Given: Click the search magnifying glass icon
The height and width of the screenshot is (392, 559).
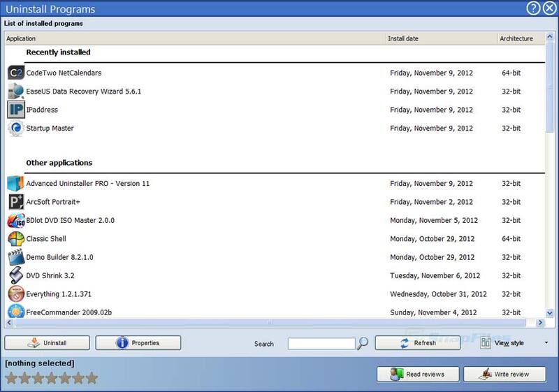Looking at the screenshot, I should tap(363, 343).
